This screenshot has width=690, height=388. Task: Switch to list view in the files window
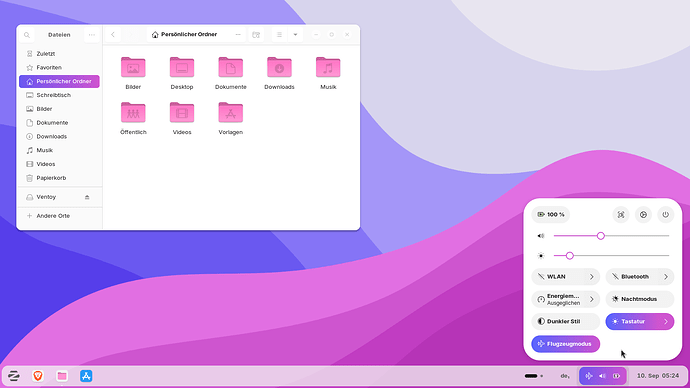(x=279, y=35)
